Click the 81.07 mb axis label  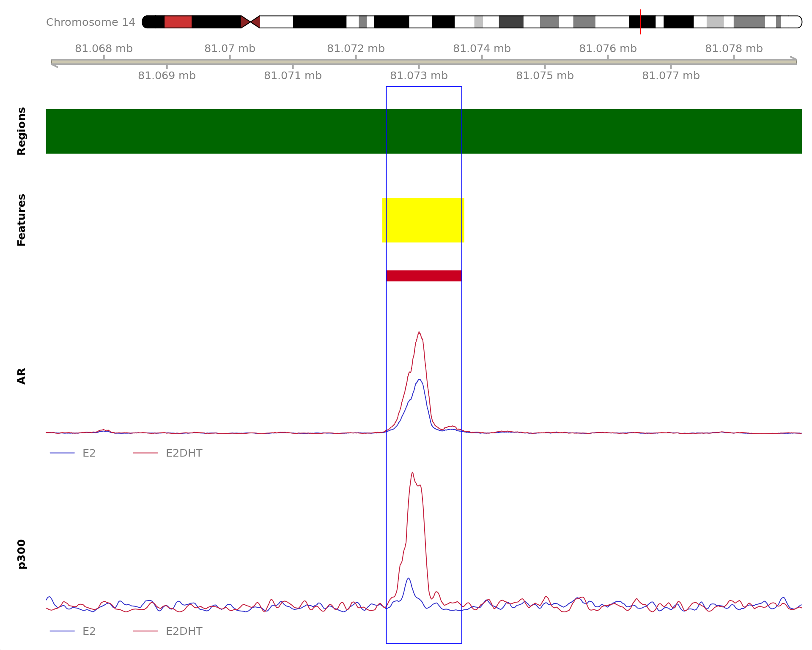click(x=230, y=49)
